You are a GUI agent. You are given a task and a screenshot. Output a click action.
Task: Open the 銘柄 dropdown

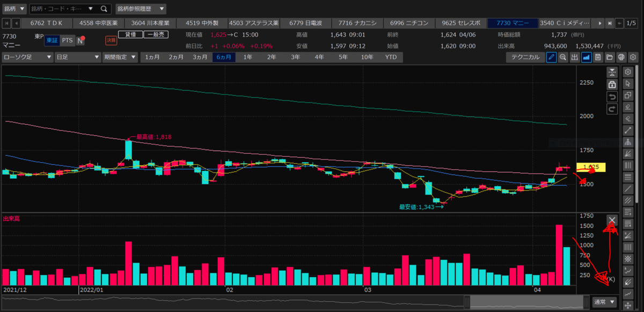pyautogui.click(x=14, y=9)
